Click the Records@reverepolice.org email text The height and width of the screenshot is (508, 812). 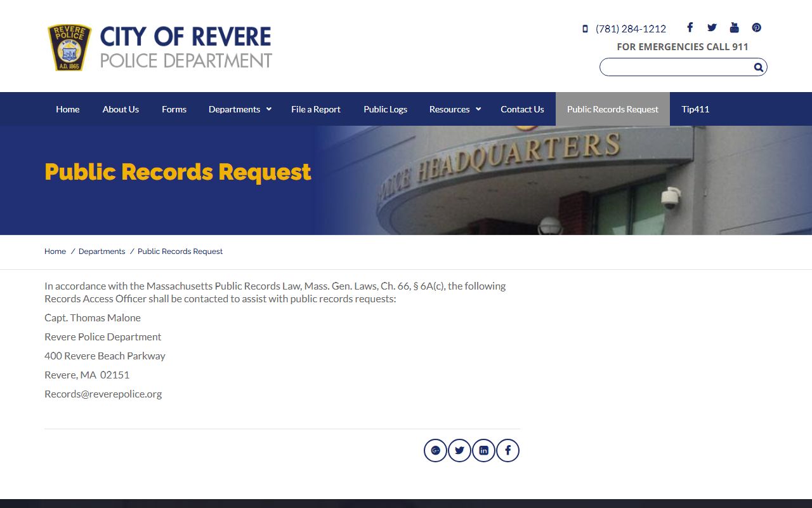(103, 394)
